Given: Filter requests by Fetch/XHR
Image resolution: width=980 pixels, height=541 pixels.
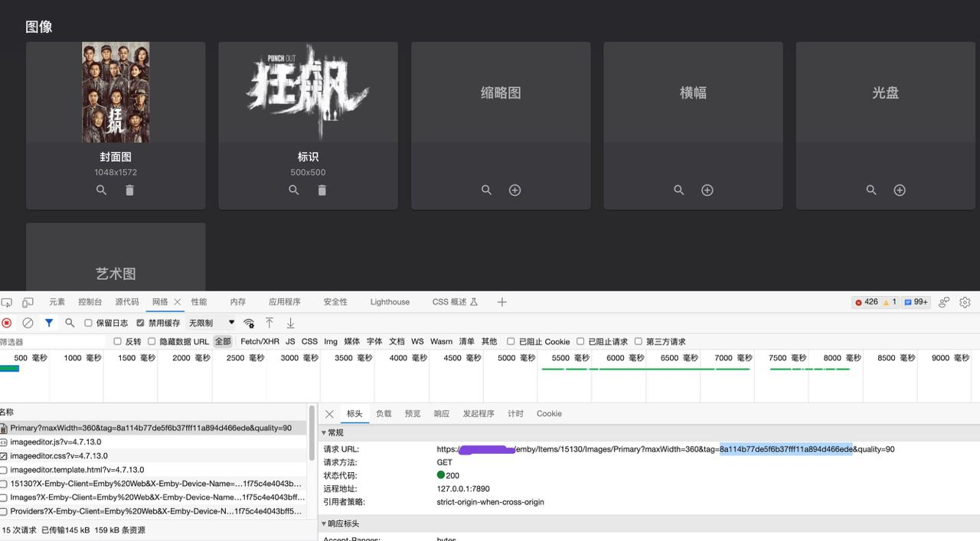Looking at the screenshot, I should 260,341.
